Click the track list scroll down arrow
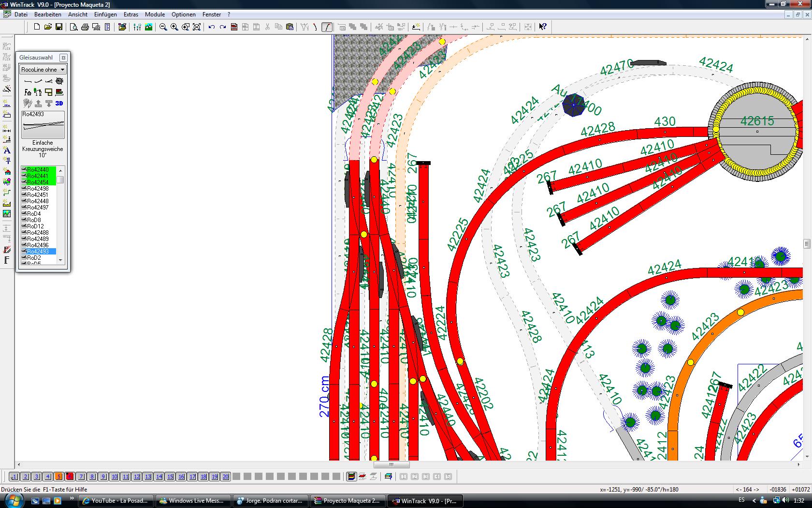This screenshot has height=508, width=812. [60, 260]
